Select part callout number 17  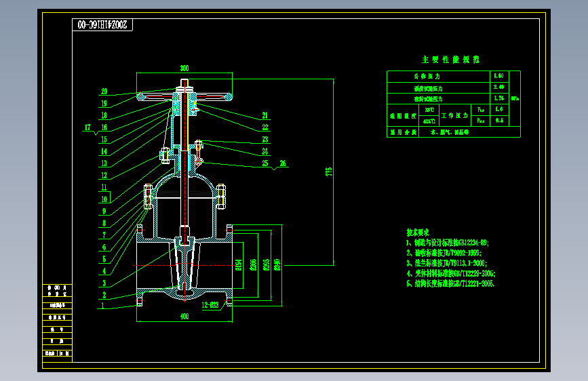pyautogui.click(x=87, y=127)
